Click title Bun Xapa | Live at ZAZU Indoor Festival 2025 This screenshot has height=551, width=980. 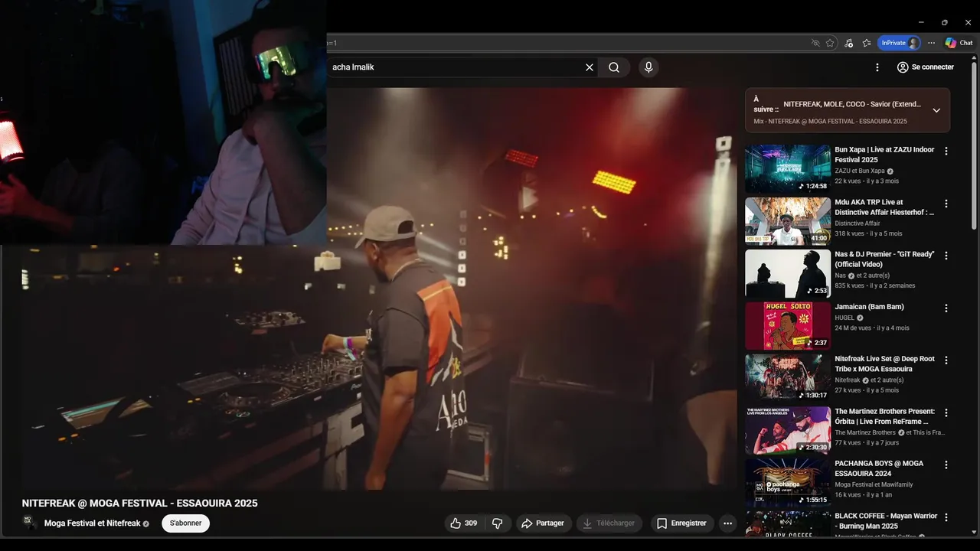tap(884, 155)
